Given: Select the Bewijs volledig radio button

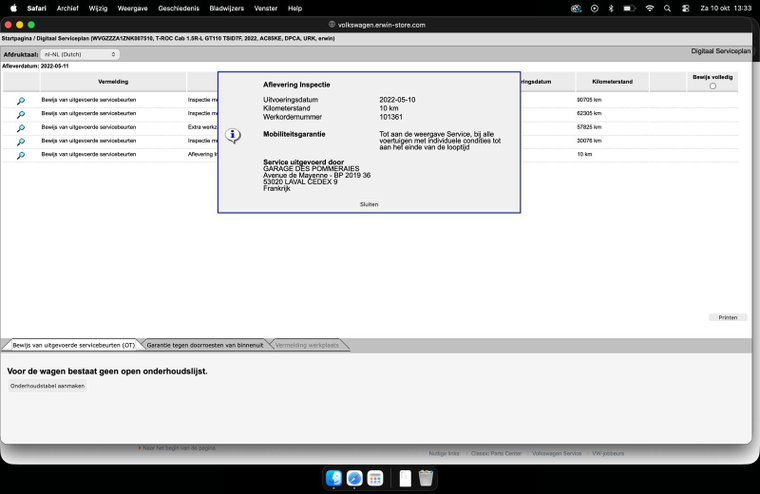Looking at the screenshot, I should pyautogui.click(x=712, y=86).
